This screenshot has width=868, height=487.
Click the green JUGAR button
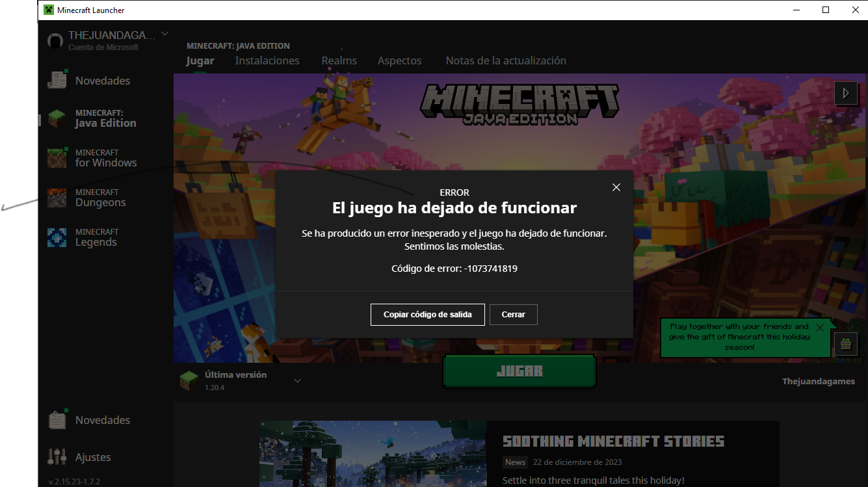tap(519, 371)
